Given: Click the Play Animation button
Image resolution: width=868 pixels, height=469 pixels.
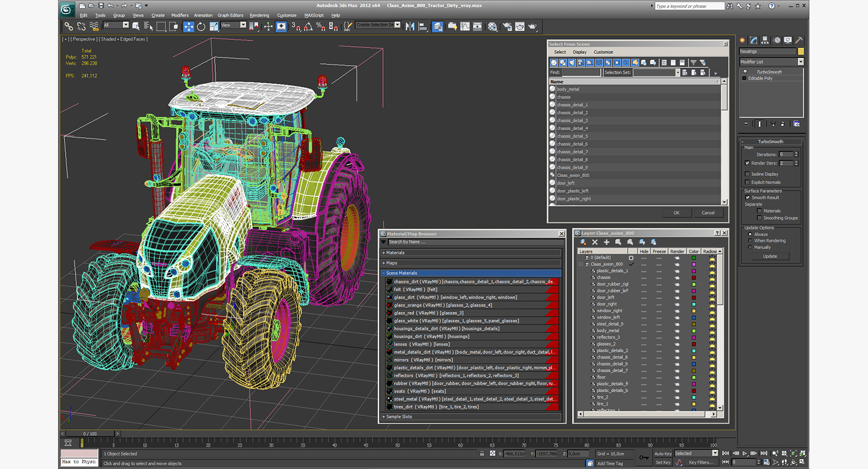Looking at the screenshot, I should [745, 453].
